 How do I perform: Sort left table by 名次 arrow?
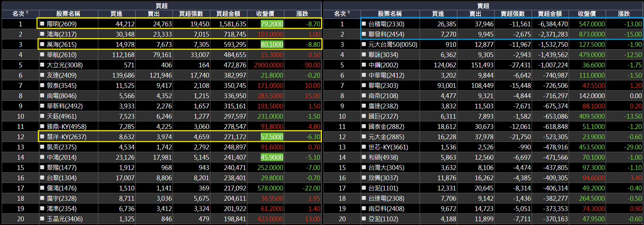pos(27,13)
